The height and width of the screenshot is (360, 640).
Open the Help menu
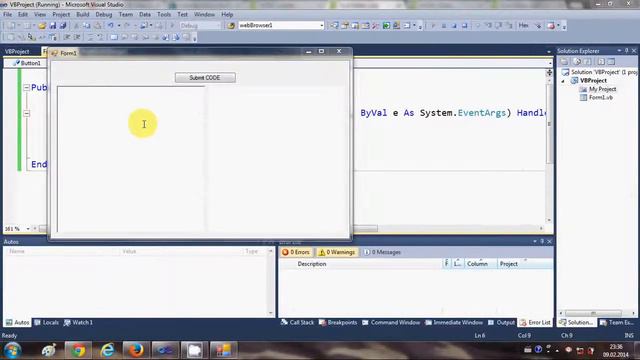click(227, 14)
